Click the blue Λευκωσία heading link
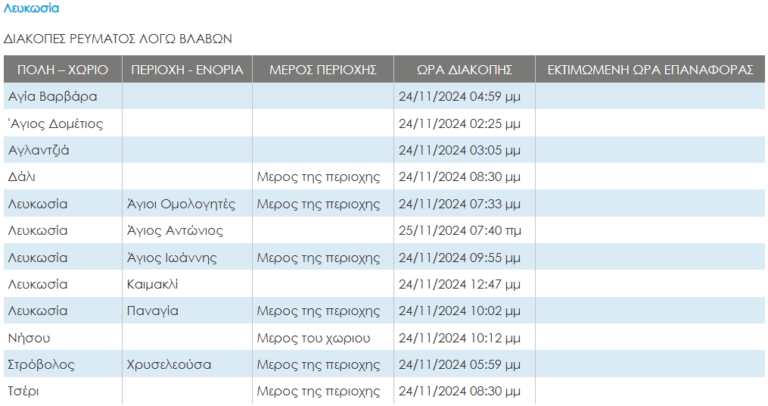Image resolution: width=768 pixels, height=406 pixels. click(x=31, y=8)
